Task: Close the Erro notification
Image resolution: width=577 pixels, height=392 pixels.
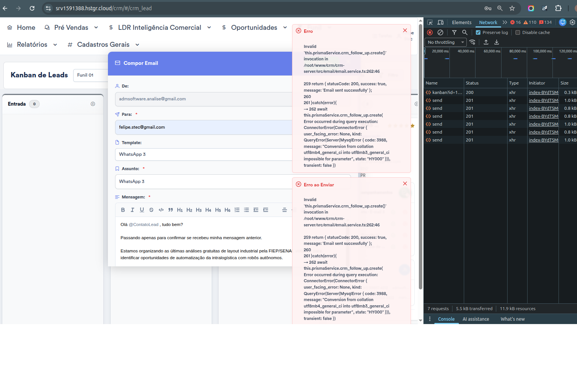Action: (x=405, y=30)
